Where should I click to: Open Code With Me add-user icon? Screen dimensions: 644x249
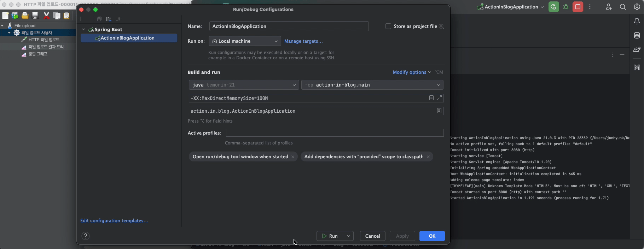click(609, 7)
